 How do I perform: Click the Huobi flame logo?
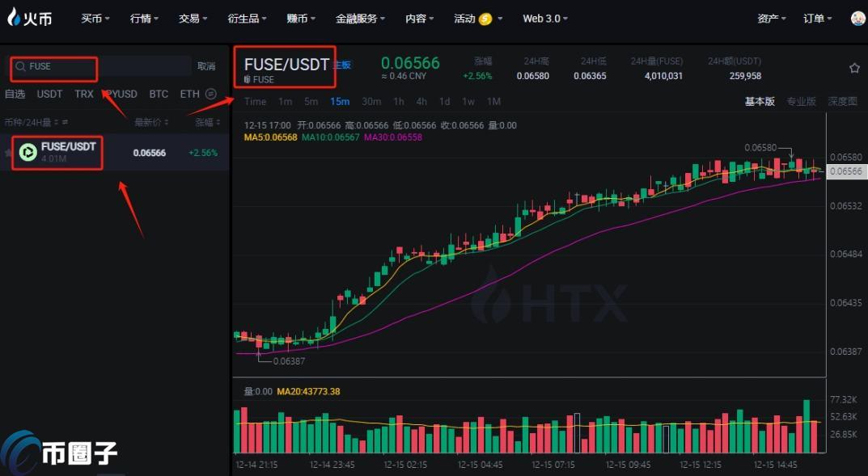point(14,17)
